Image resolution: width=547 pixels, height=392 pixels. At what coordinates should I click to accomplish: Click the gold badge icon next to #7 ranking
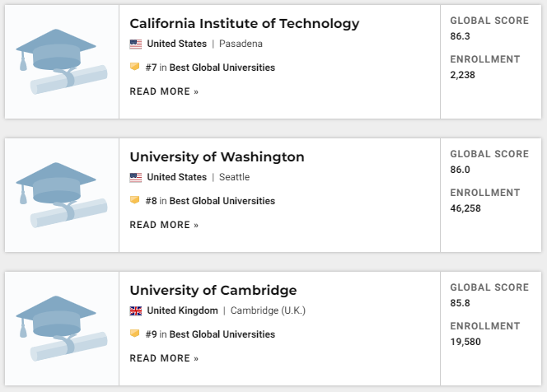click(x=134, y=66)
